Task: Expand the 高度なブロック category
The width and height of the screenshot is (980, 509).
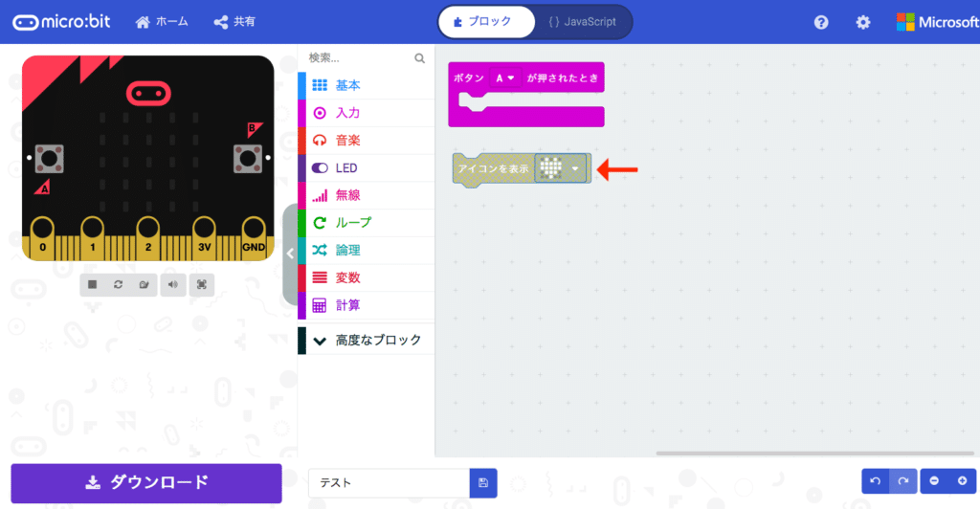Action: point(367,341)
